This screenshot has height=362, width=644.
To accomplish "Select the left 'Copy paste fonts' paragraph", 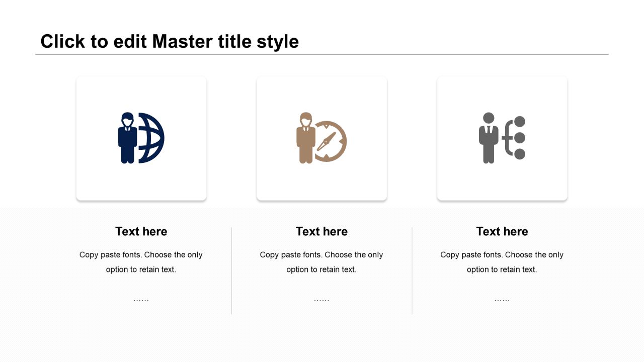I will coord(141,262).
